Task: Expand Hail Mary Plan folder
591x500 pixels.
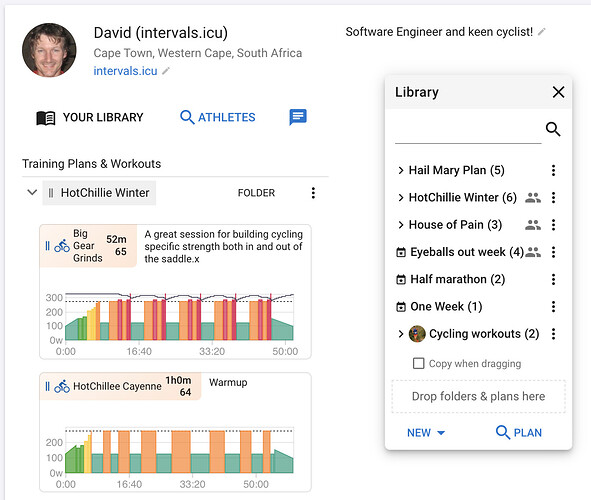Action: [x=401, y=170]
